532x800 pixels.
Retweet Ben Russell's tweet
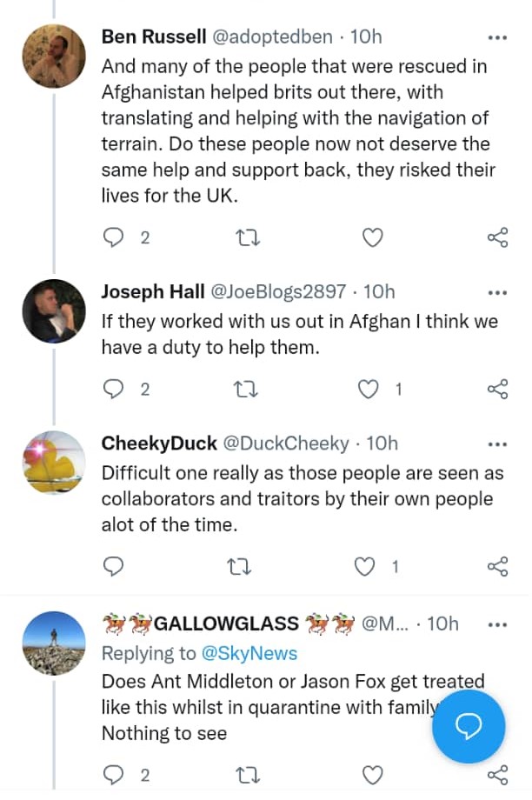pos(249,237)
